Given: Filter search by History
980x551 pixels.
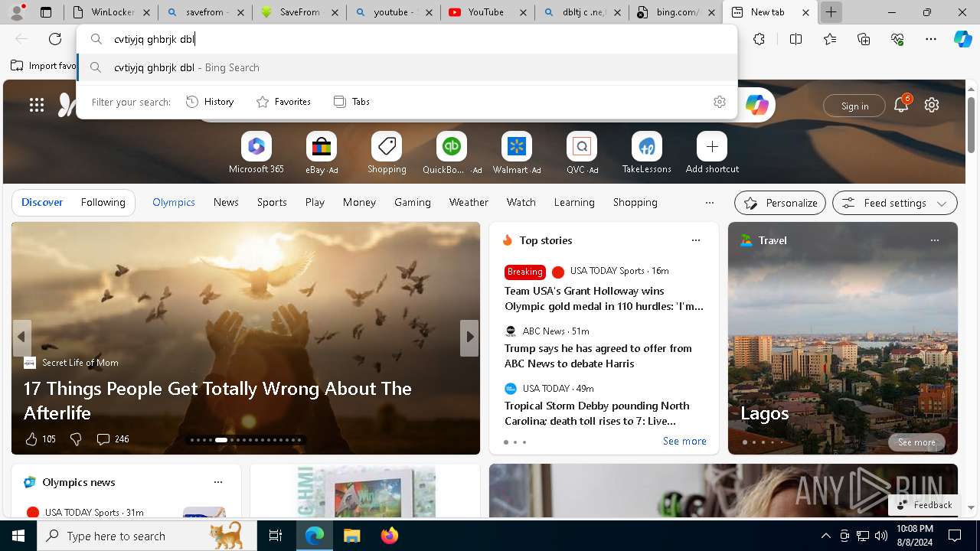Looking at the screenshot, I should pyautogui.click(x=210, y=102).
